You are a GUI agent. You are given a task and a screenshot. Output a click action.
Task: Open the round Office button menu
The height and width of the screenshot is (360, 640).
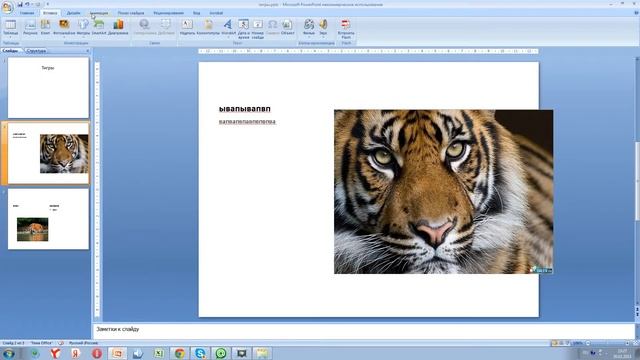coord(7,7)
